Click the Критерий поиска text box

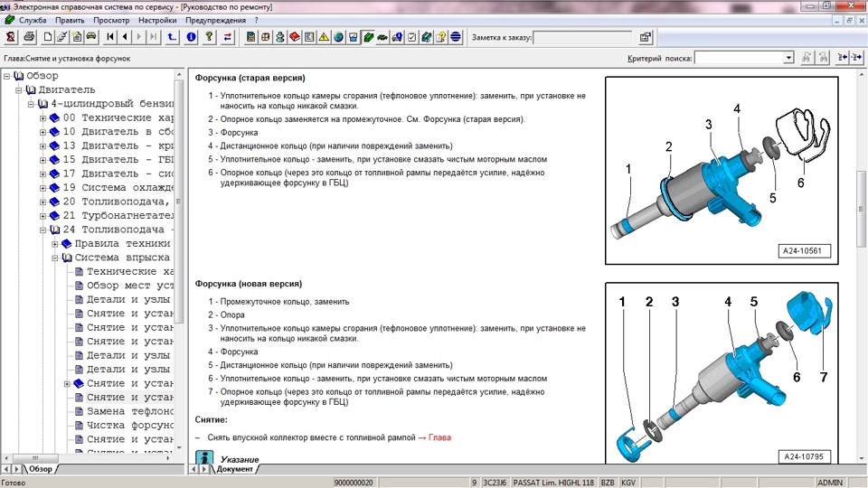coord(740,58)
